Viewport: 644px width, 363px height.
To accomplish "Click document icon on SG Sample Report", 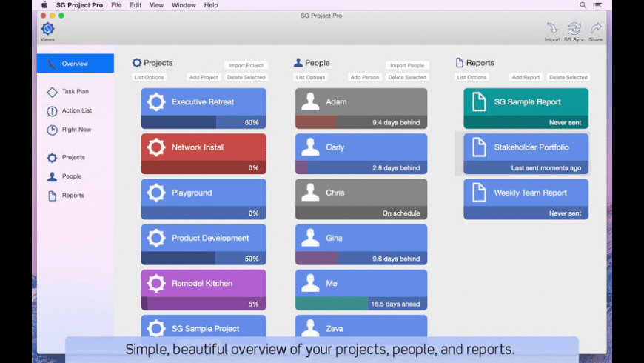I will click(x=479, y=102).
